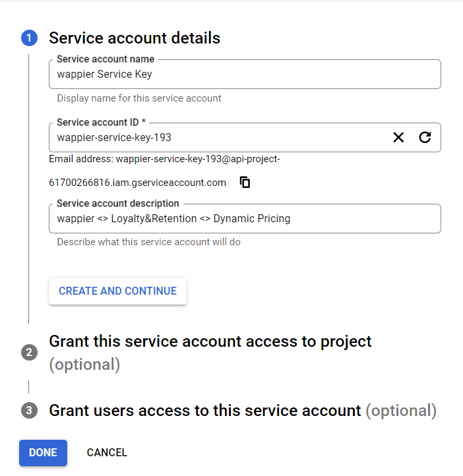463x476 pixels.
Task: Regenerate service account ID via refresh icon
Action: pyautogui.click(x=425, y=137)
